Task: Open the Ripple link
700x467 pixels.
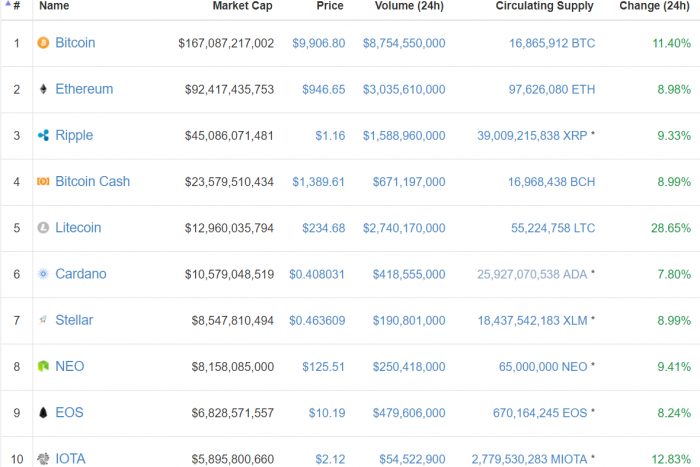Action: tap(74, 135)
